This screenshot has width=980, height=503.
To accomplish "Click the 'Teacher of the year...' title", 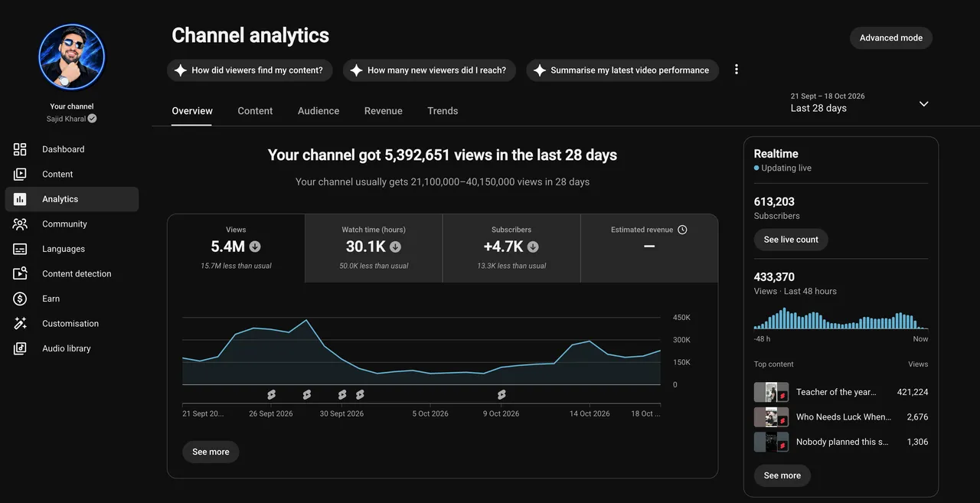I will click(836, 392).
